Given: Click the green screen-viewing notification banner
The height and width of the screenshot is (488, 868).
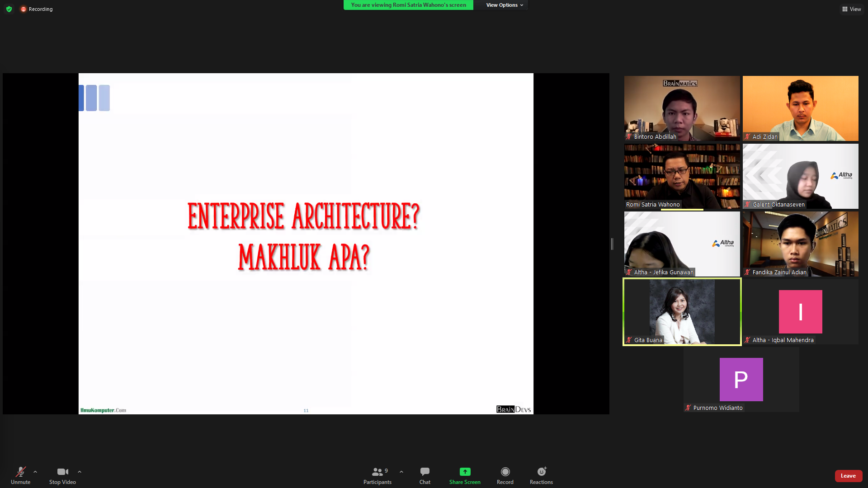Looking at the screenshot, I should [x=408, y=5].
